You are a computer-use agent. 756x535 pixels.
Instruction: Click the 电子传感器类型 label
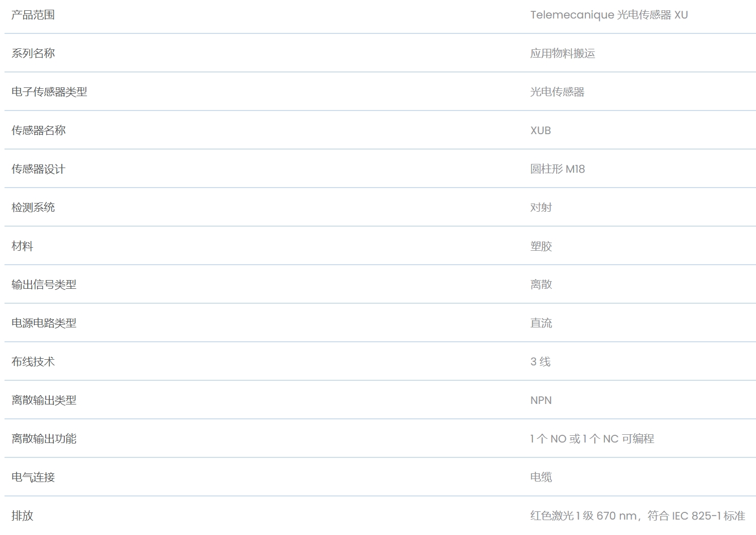pyautogui.click(x=49, y=92)
